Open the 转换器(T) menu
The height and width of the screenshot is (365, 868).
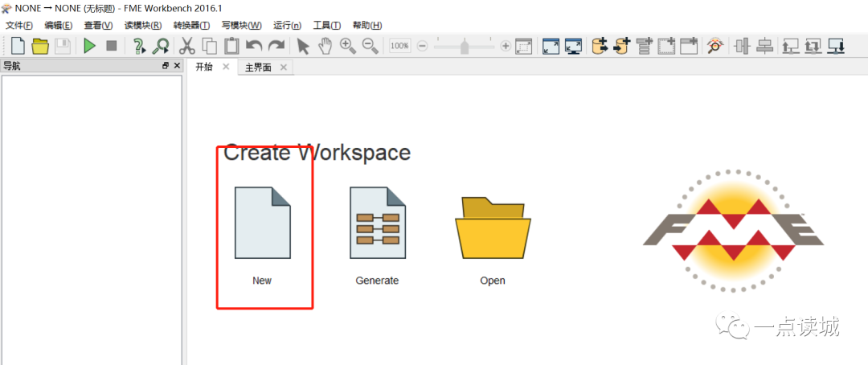point(191,26)
